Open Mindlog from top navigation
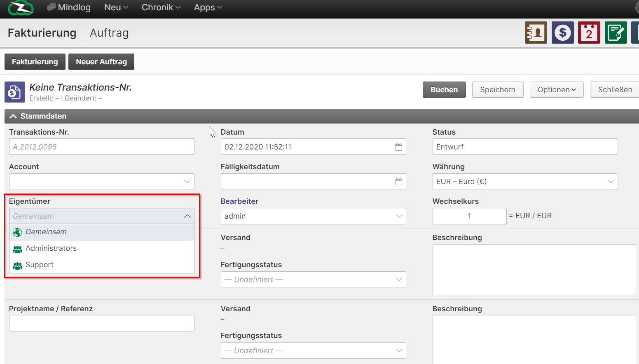639x364 pixels. click(69, 7)
